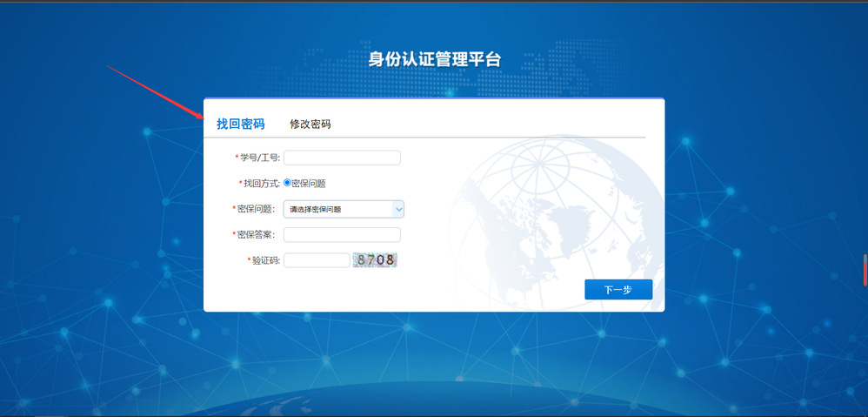Click the 密保问题 label left of the dropdown
Viewport: 868px width, 417px height.
point(257,209)
